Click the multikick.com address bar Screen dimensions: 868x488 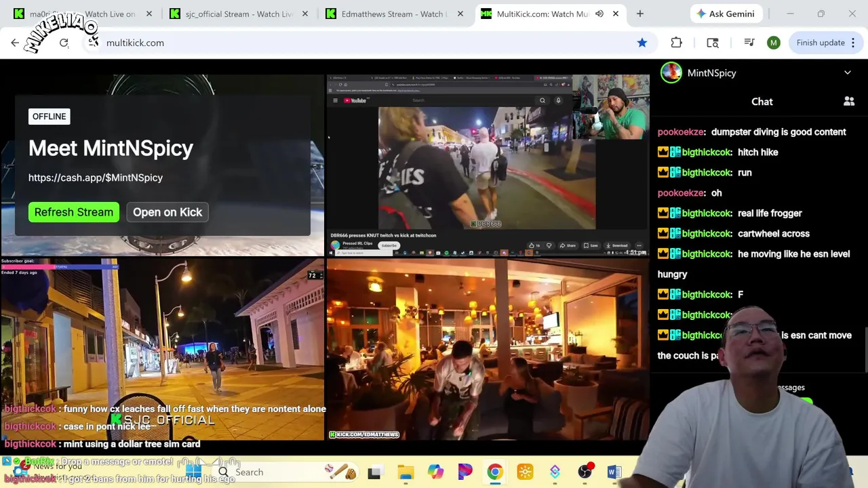pyautogui.click(x=366, y=43)
